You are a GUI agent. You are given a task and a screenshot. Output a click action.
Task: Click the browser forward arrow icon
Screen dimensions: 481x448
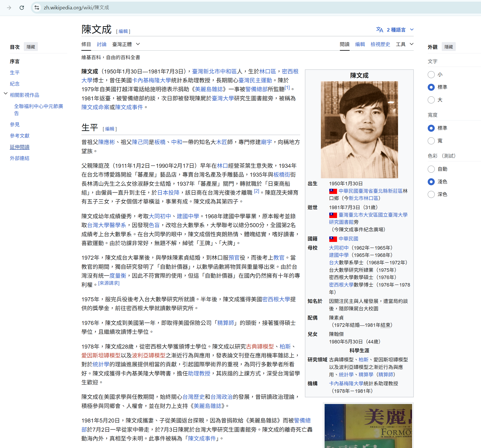coord(9,8)
